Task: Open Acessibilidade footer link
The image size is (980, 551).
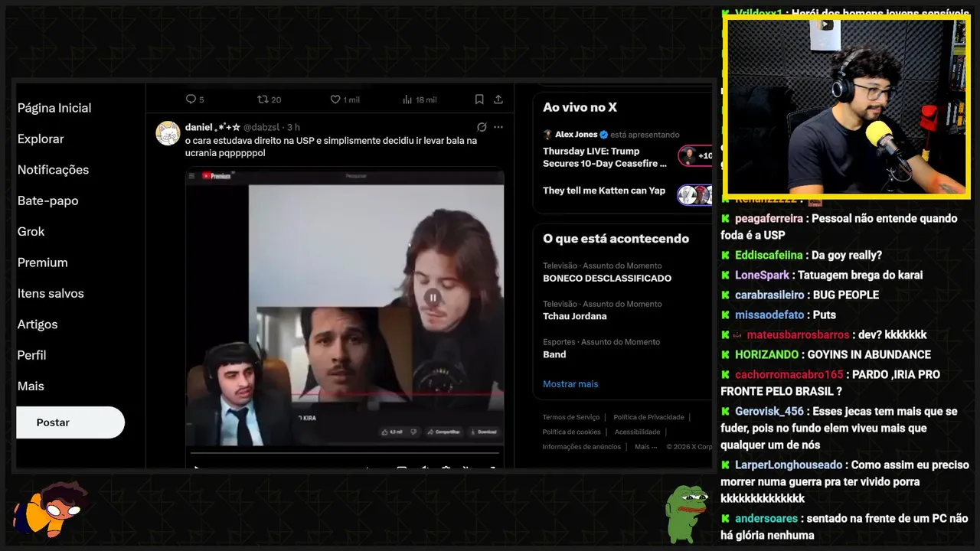Action: [637, 432]
